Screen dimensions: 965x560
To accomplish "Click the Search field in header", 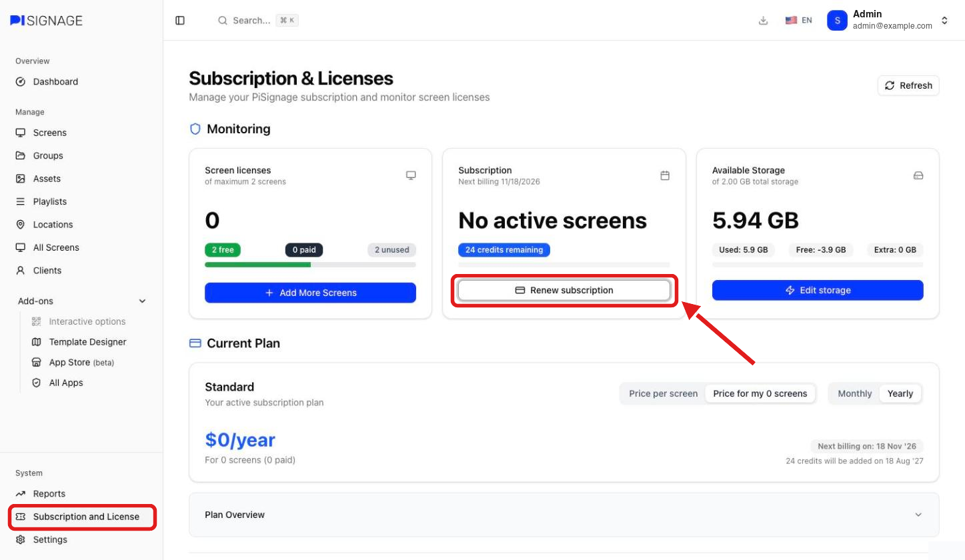I will 258,21.
